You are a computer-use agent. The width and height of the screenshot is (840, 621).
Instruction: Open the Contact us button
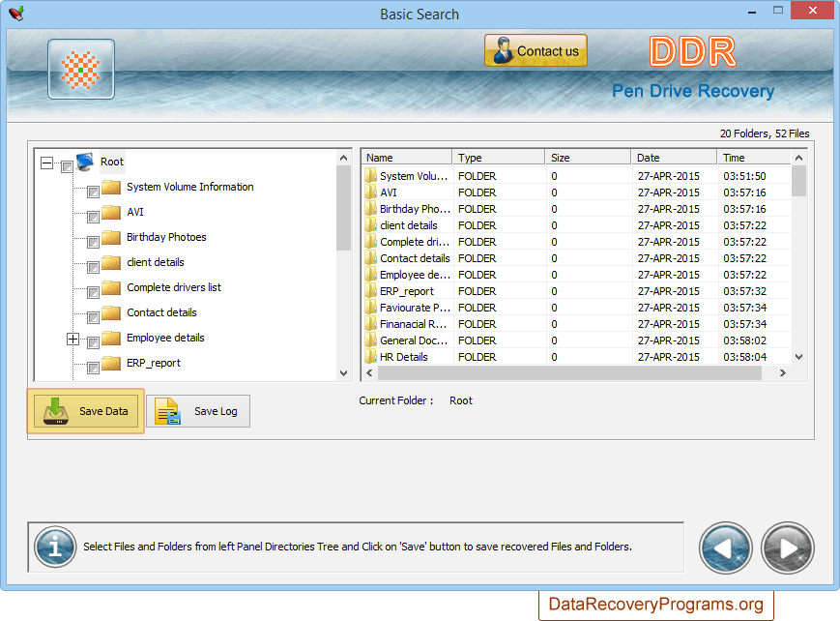point(536,50)
